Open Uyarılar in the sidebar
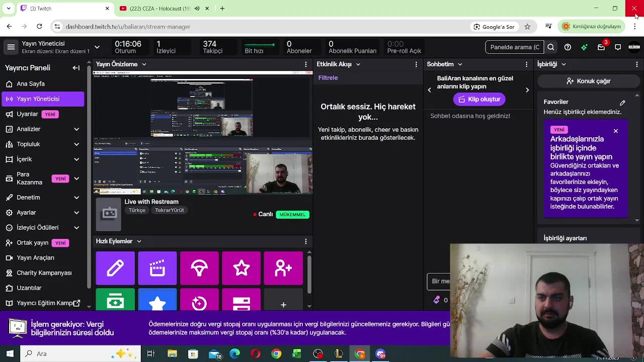This screenshot has height=362, width=644. tap(43, 114)
